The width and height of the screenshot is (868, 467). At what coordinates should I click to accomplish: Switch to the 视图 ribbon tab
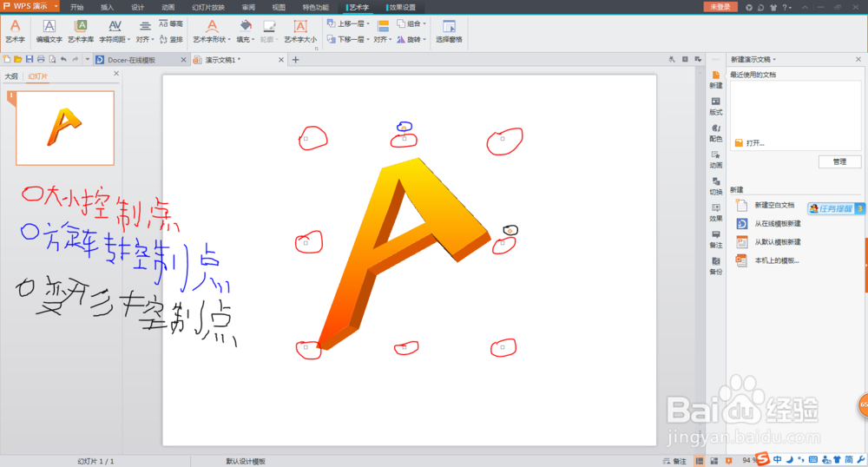(279, 7)
